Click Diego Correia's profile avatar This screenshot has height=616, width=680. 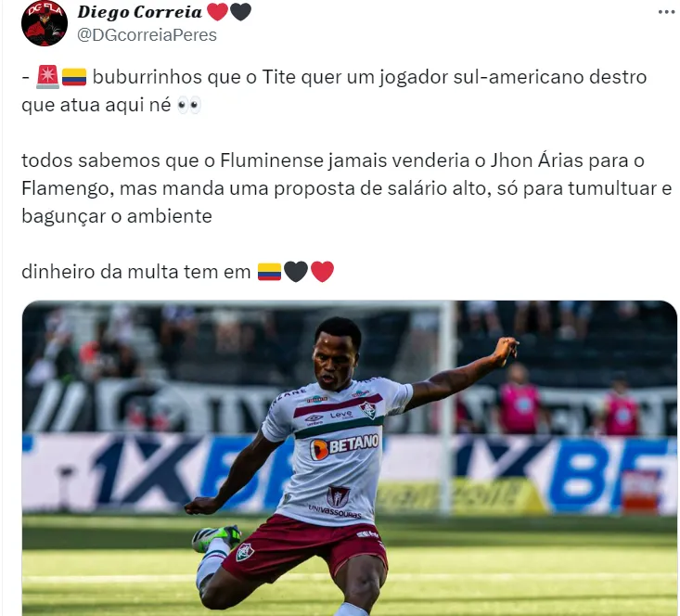point(45,23)
